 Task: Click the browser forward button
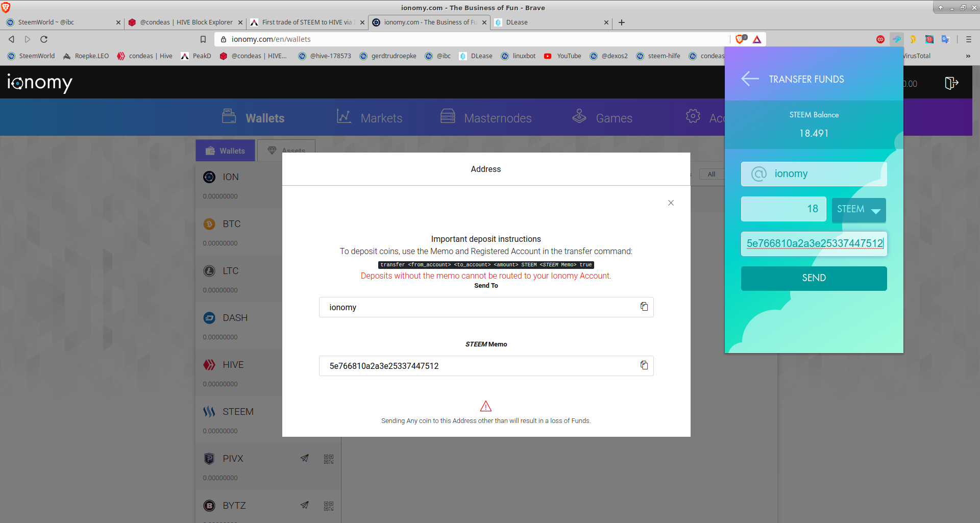[x=28, y=39]
